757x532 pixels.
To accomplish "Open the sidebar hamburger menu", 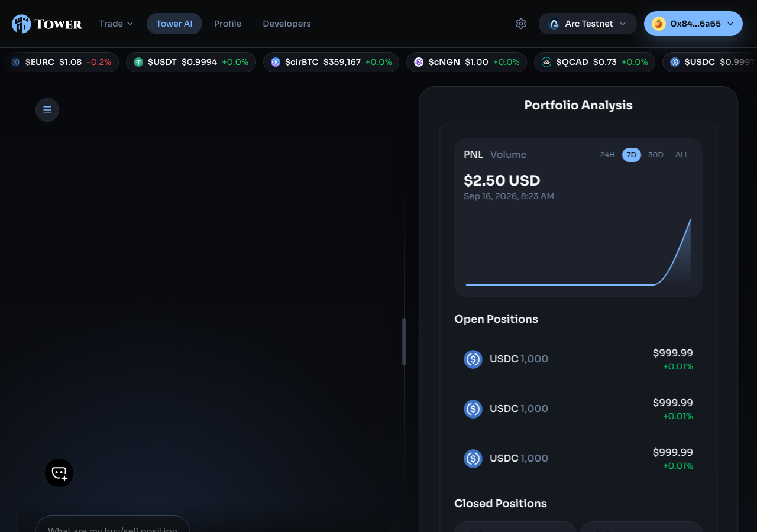I will pyautogui.click(x=47, y=110).
